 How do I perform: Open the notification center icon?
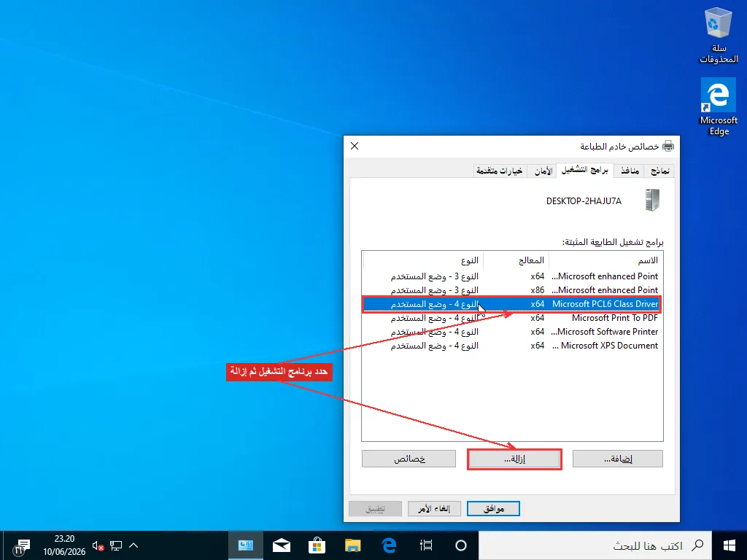coord(21,547)
